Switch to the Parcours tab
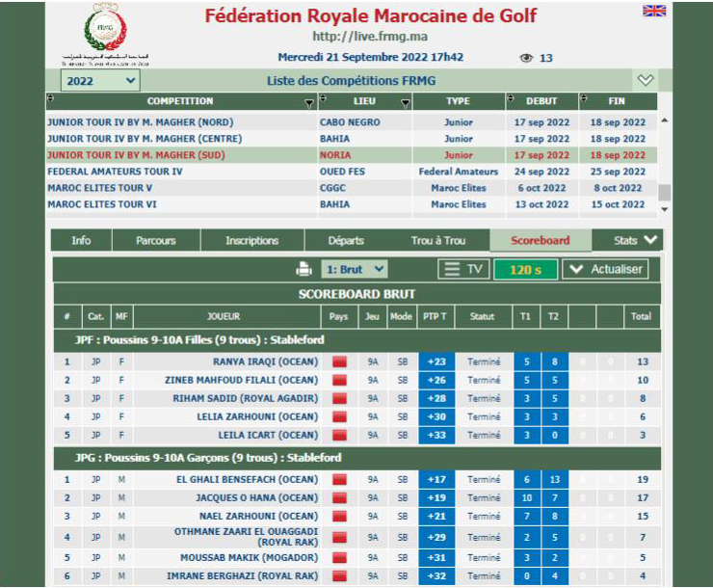The height and width of the screenshot is (588, 713). coord(155,240)
